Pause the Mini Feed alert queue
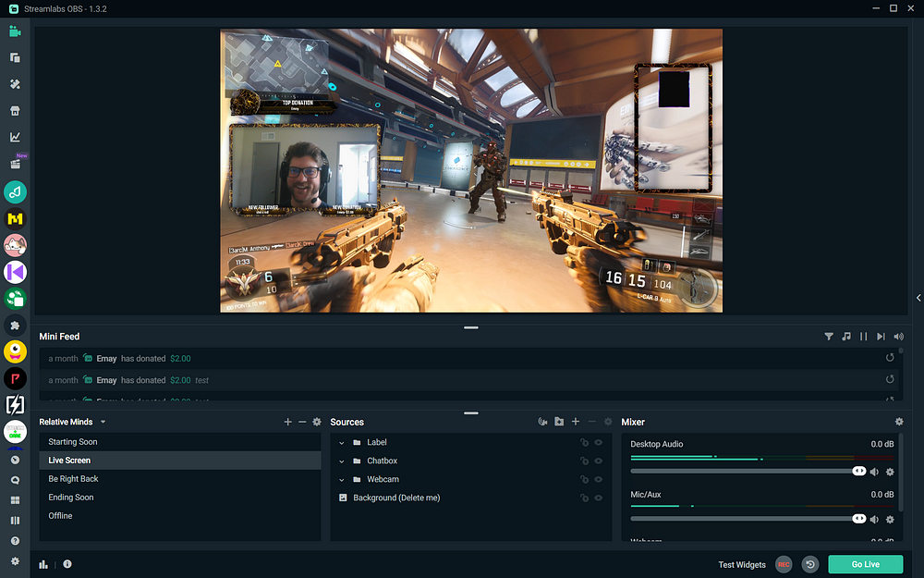 (863, 337)
